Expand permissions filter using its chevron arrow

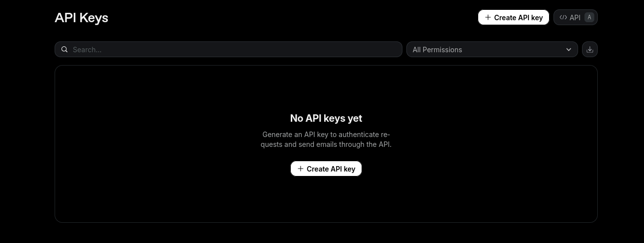(569, 49)
